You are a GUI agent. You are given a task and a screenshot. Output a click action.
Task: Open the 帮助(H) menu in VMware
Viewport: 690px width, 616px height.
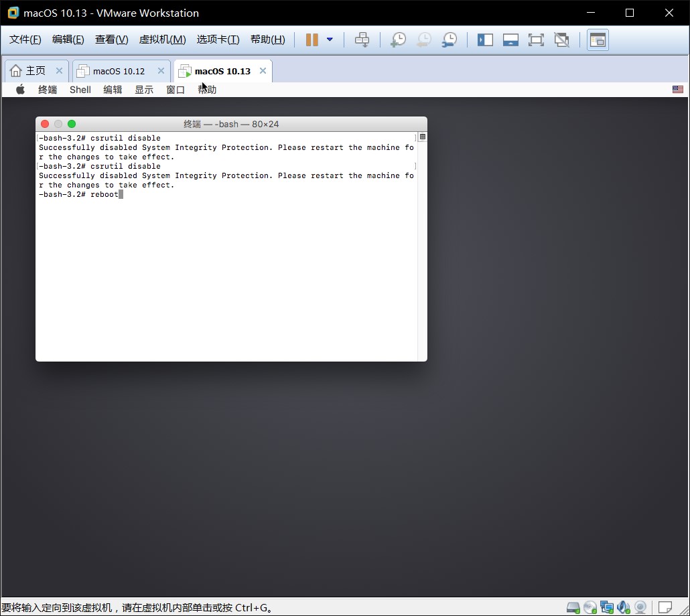pyautogui.click(x=267, y=40)
